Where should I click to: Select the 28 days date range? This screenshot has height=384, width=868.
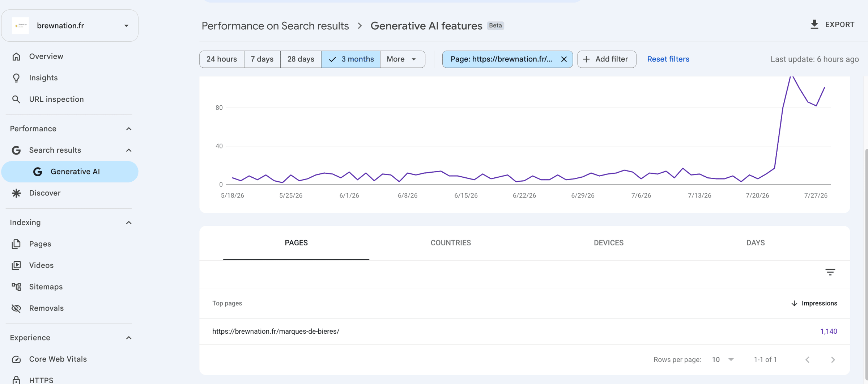[x=301, y=59]
